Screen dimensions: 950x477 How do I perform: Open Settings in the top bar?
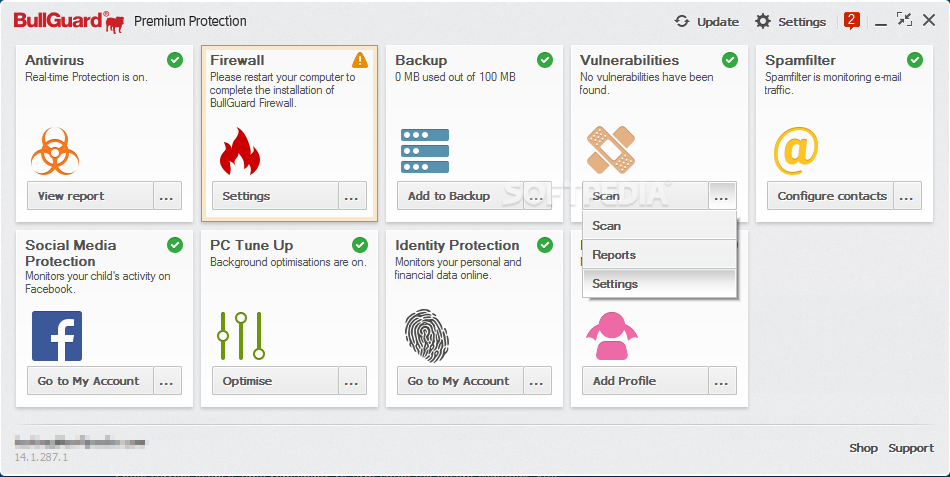(790, 22)
